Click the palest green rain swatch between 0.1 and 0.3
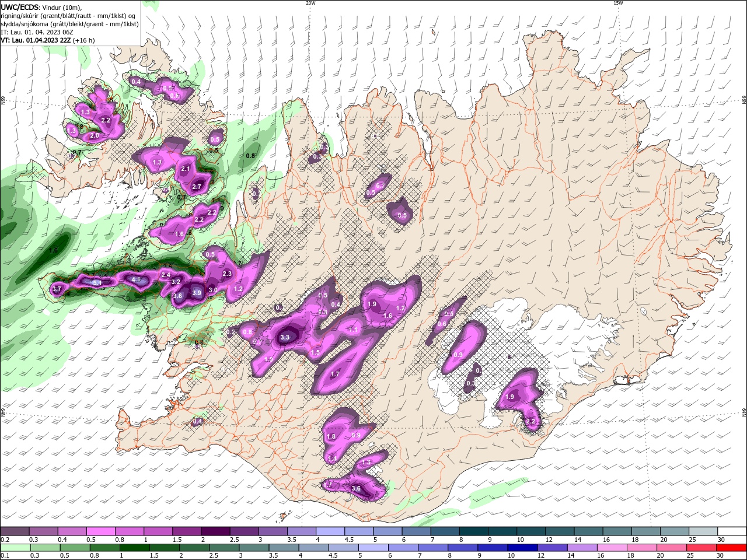 tap(15, 548)
